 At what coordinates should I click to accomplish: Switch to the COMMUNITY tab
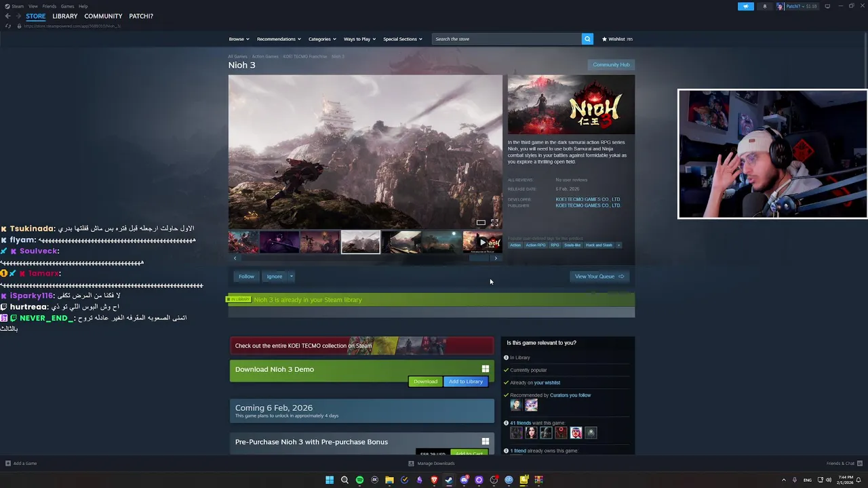[103, 16]
